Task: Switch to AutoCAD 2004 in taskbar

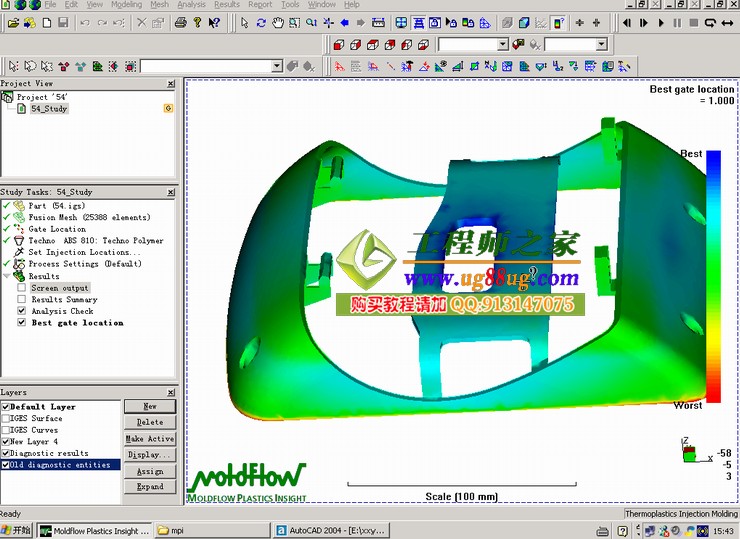Action: (x=331, y=531)
